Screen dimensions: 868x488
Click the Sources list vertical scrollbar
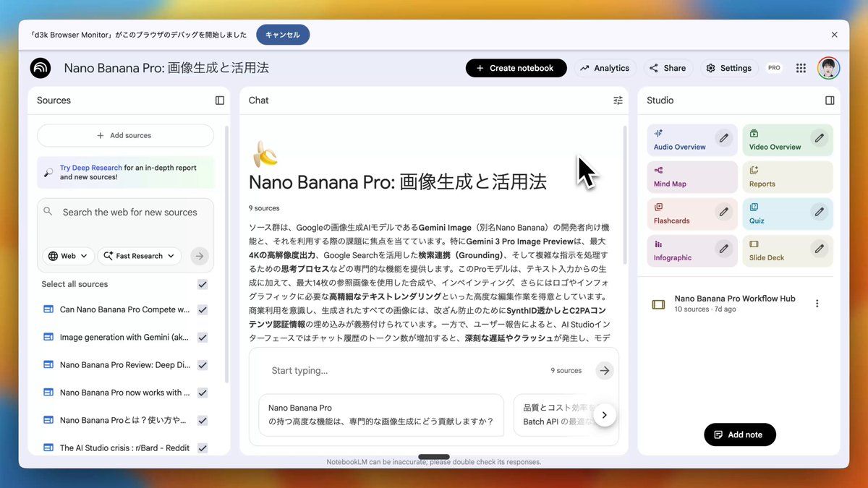pyautogui.click(x=227, y=253)
